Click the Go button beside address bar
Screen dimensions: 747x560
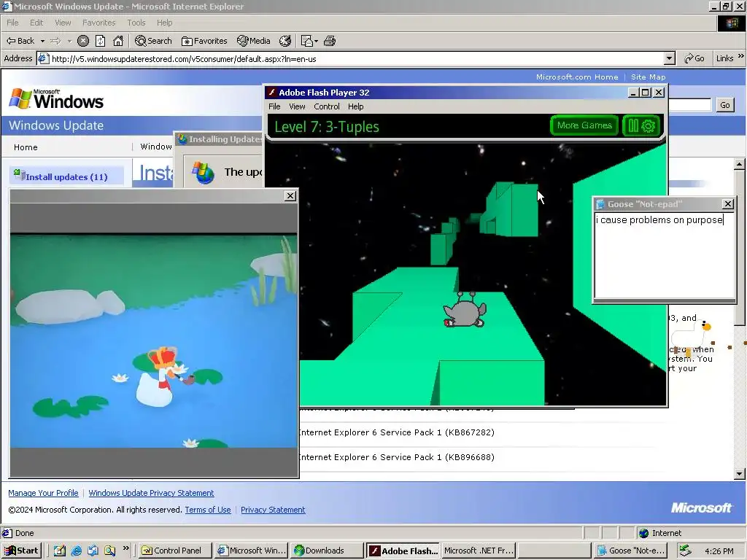(694, 58)
